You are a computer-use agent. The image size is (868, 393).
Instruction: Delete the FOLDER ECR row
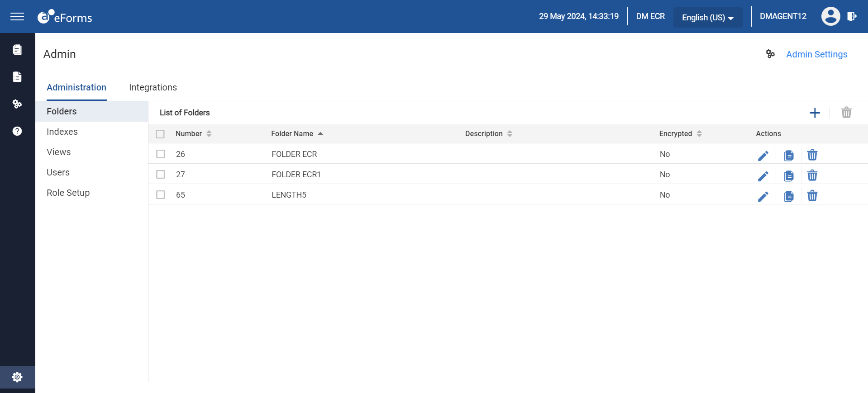[812, 155]
